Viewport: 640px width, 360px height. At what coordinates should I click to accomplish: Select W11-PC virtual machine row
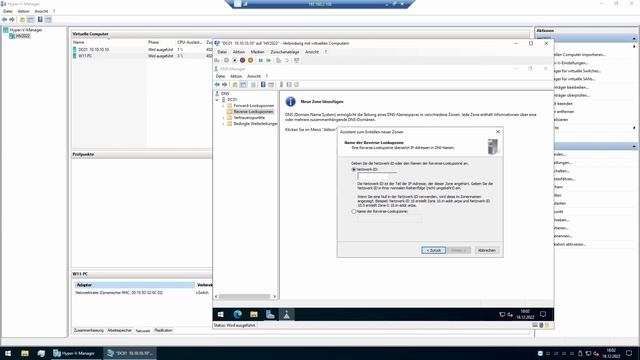pyautogui.click(x=142, y=56)
